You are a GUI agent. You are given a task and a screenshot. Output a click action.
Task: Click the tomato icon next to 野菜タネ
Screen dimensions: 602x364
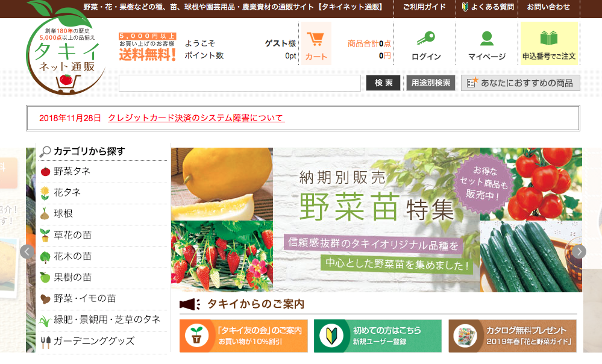click(x=45, y=171)
